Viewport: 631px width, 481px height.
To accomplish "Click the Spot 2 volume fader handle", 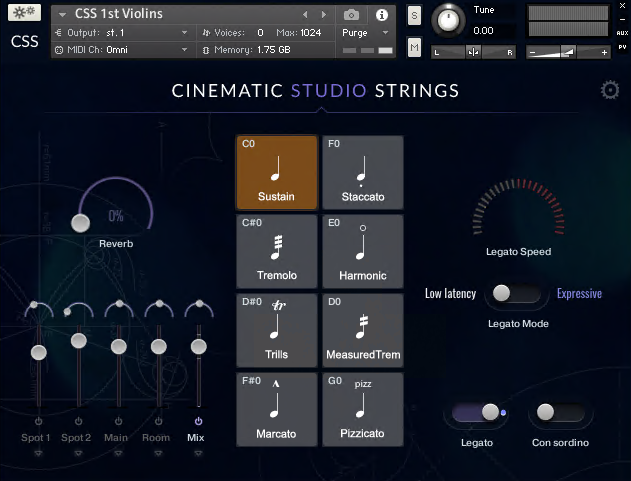I will [x=78, y=341].
